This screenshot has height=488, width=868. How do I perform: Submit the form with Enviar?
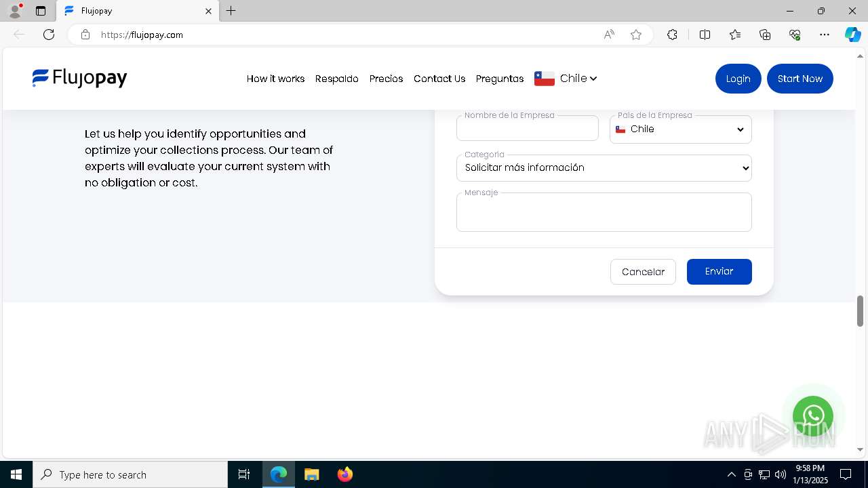[719, 272]
